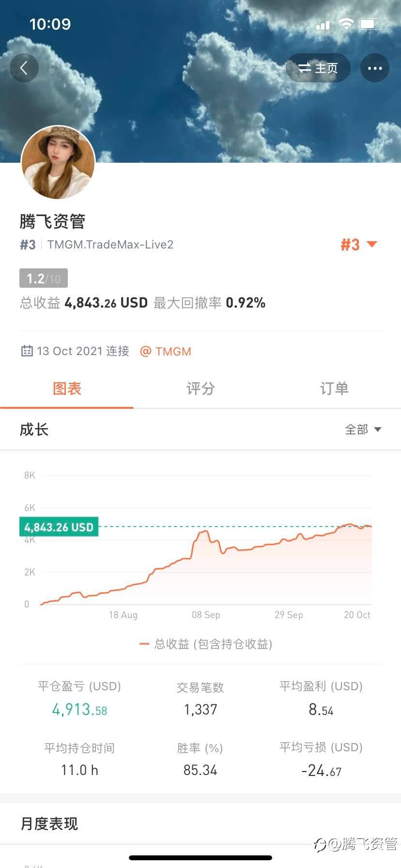Tap the 4,843.26 USD chart value label

click(59, 527)
